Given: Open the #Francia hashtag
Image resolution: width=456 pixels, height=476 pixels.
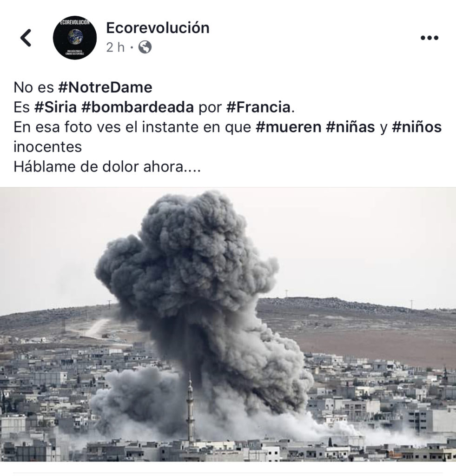Looking at the screenshot, I should pos(258,107).
